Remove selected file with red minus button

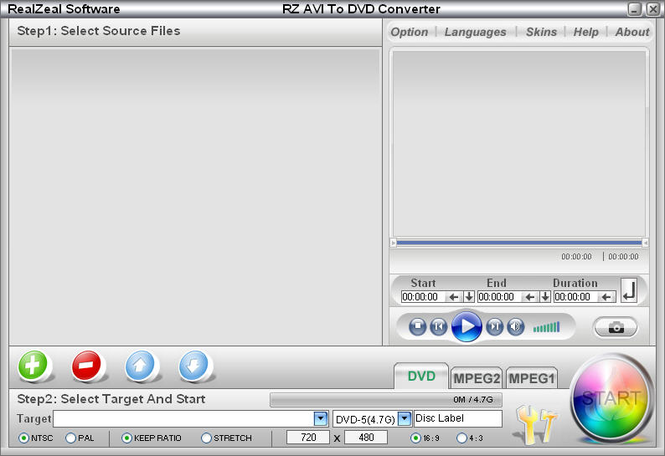coord(86,365)
